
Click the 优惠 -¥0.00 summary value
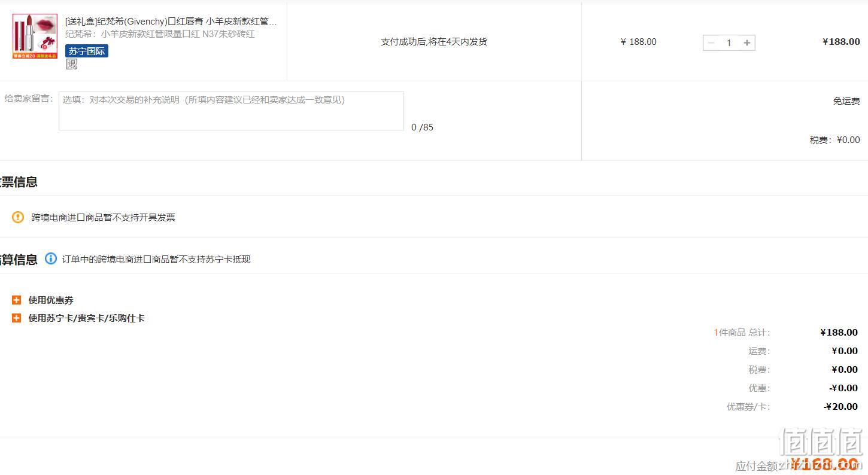(x=843, y=388)
